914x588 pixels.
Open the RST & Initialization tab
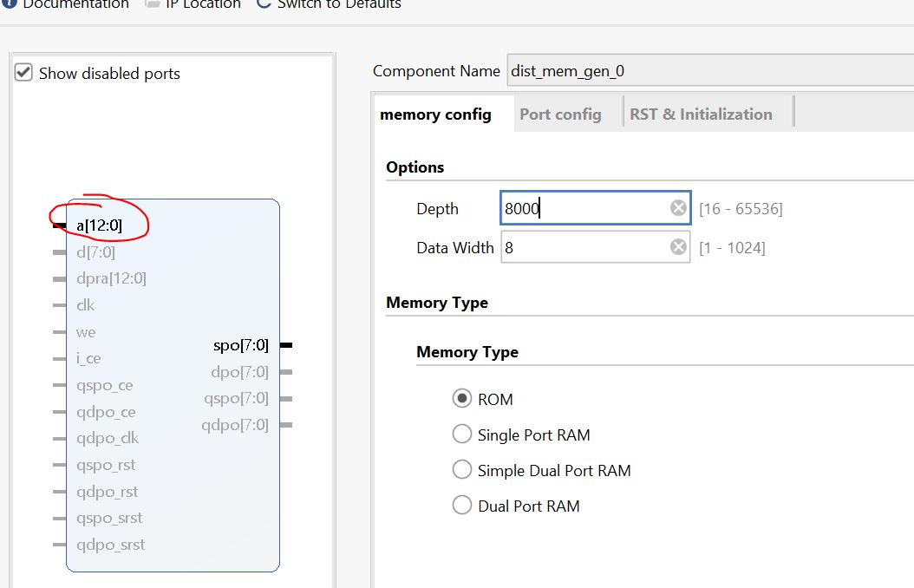pos(701,114)
